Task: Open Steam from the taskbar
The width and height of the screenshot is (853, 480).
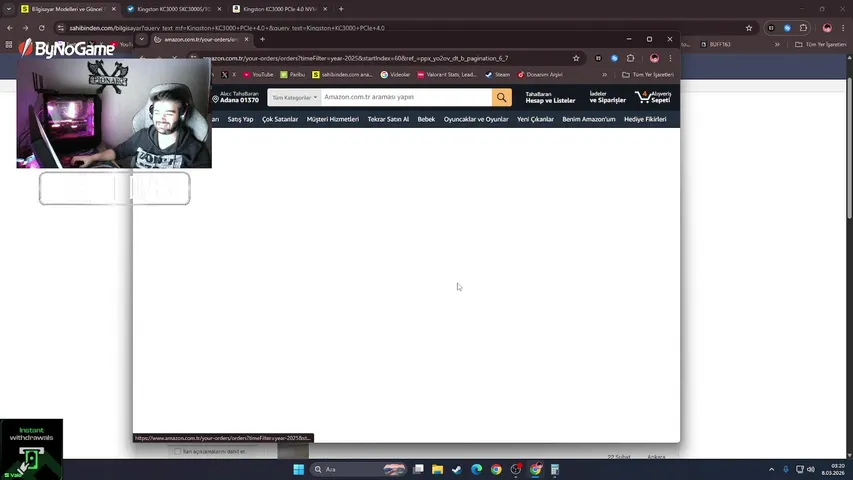Action: [456, 470]
